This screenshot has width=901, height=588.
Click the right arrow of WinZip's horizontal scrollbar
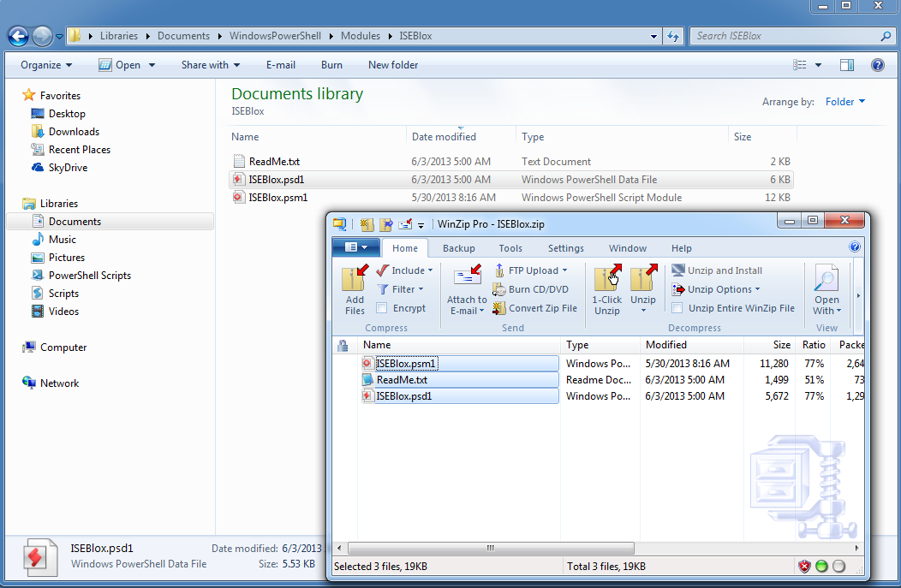coord(857,548)
